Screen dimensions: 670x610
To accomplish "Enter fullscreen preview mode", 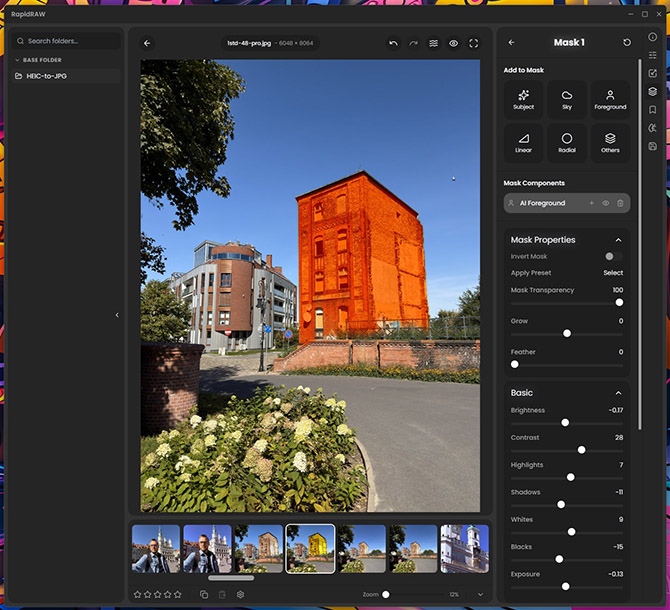I will 474,43.
